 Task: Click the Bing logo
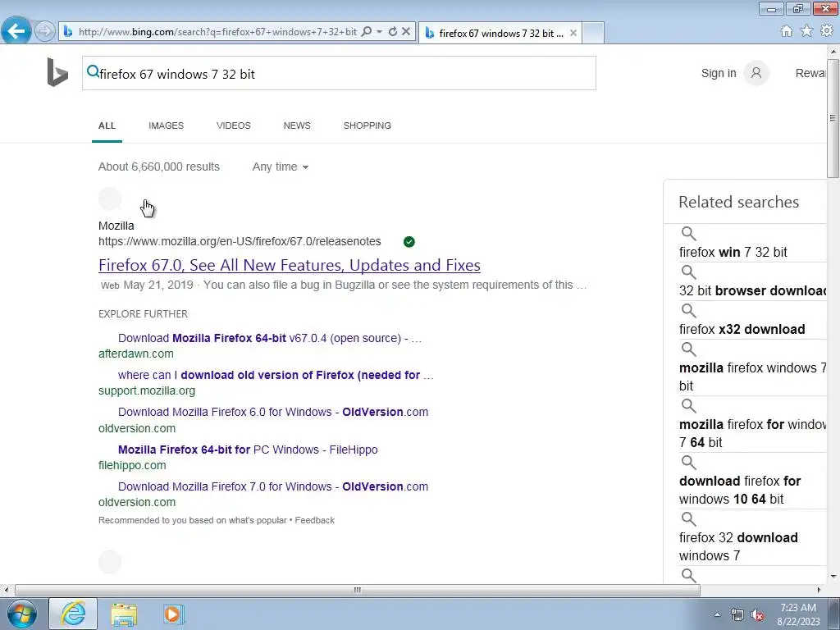57,72
